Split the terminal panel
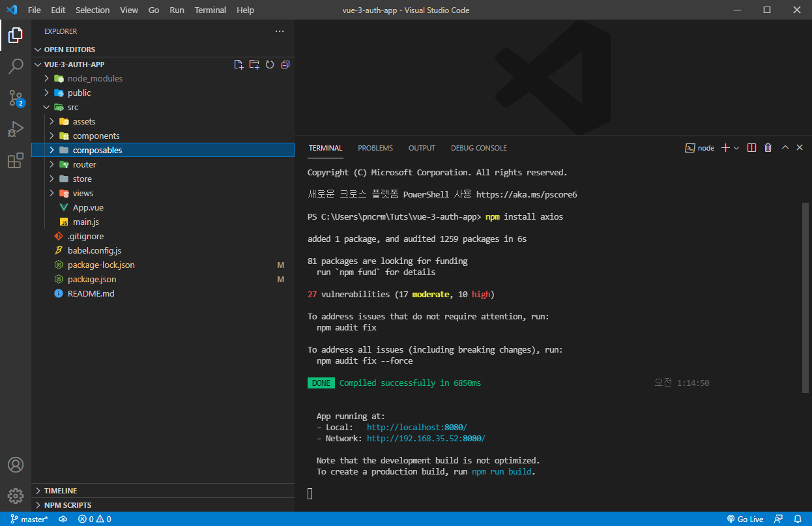The image size is (812, 526). point(751,148)
